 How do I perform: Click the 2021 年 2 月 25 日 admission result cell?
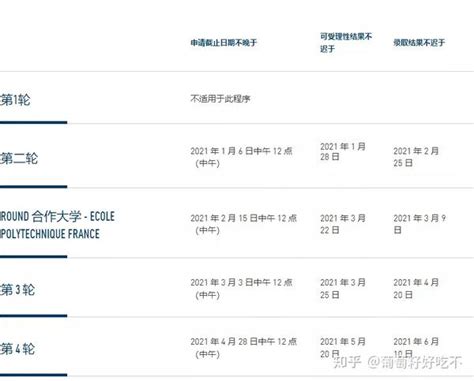[x=416, y=157]
